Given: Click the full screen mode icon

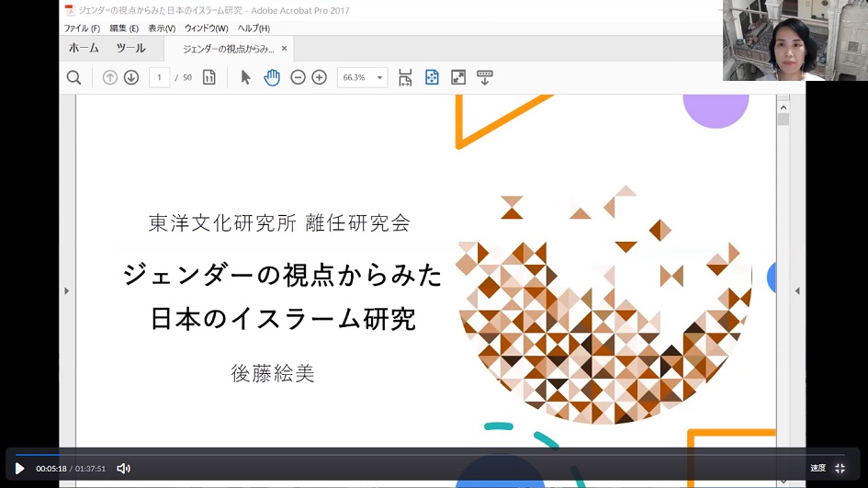Looking at the screenshot, I should 458,77.
